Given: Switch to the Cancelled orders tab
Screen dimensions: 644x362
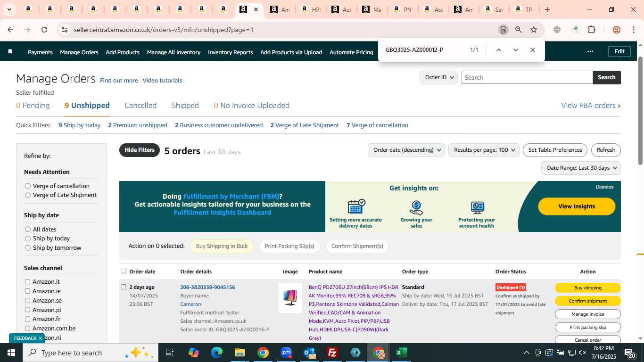Looking at the screenshot, I should (140, 106).
